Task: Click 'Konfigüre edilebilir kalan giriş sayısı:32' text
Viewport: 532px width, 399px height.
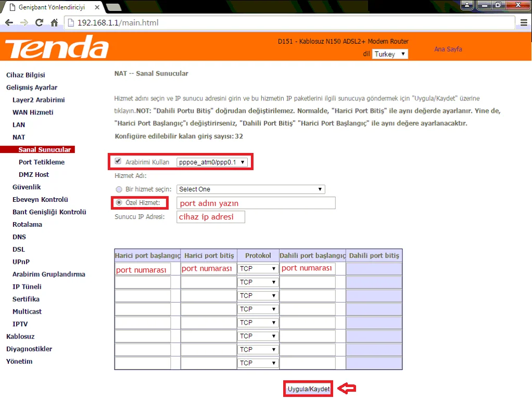Action: click(x=179, y=136)
